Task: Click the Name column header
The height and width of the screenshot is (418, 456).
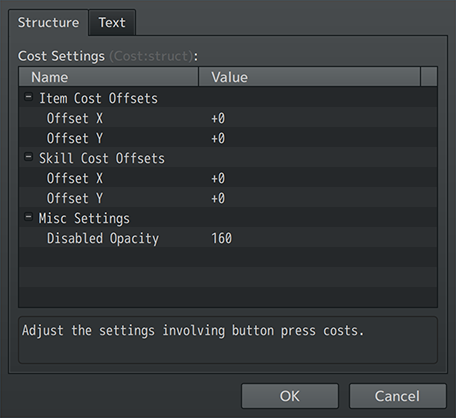Action: point(109,77)
